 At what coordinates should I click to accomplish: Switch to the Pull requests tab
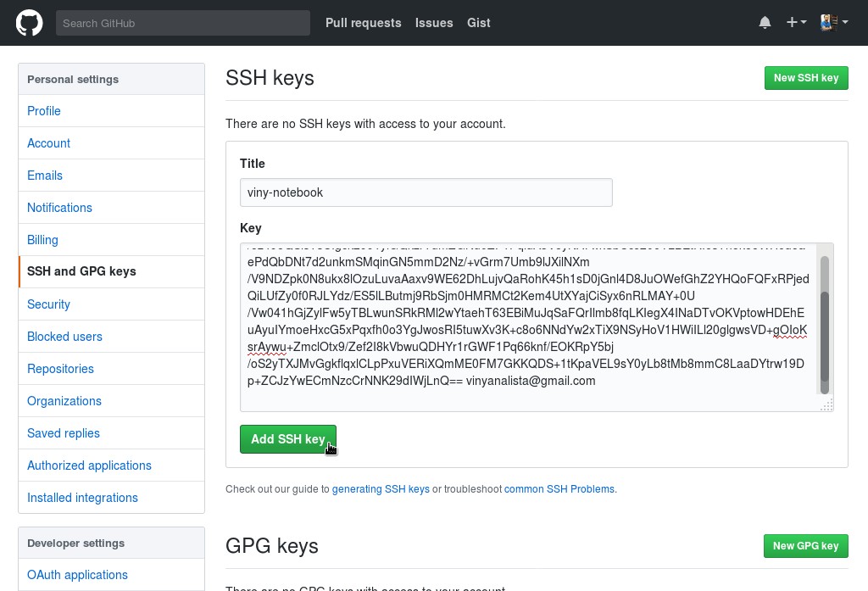364,23
